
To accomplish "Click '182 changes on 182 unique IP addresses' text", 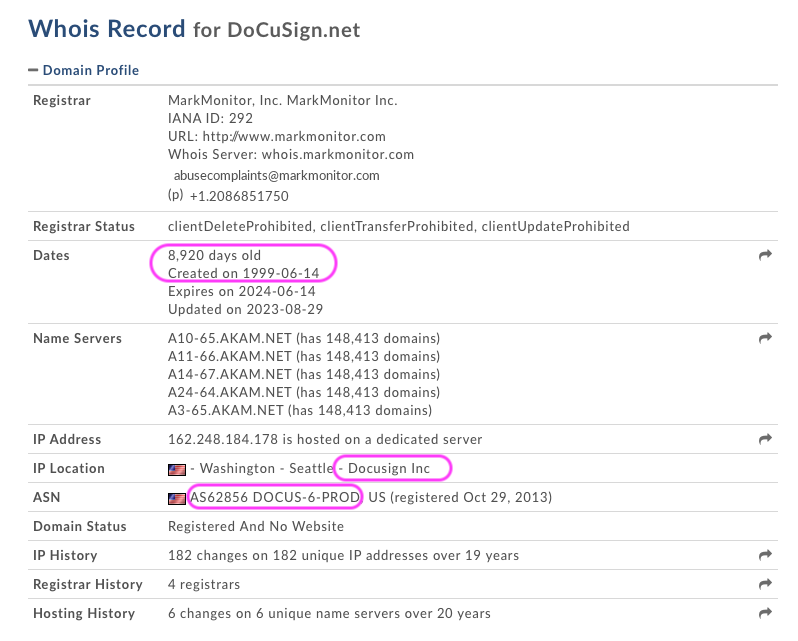I will pyautogui.click(x=298, y=555).
